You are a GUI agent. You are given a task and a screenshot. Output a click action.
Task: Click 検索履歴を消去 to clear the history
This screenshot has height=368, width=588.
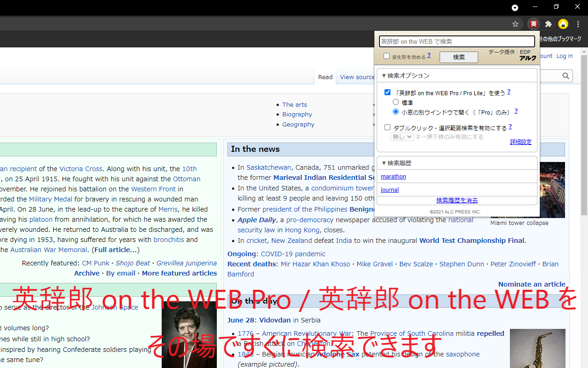(x=457, y=201)
